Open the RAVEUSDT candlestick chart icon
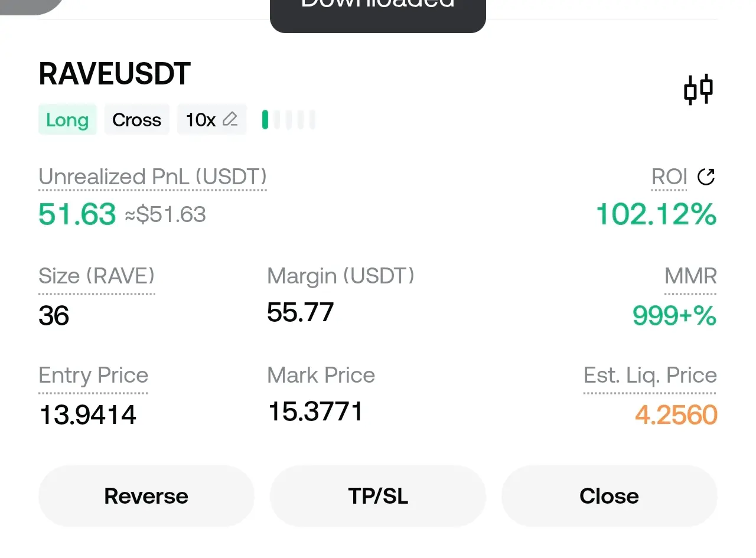 point(698,90)
